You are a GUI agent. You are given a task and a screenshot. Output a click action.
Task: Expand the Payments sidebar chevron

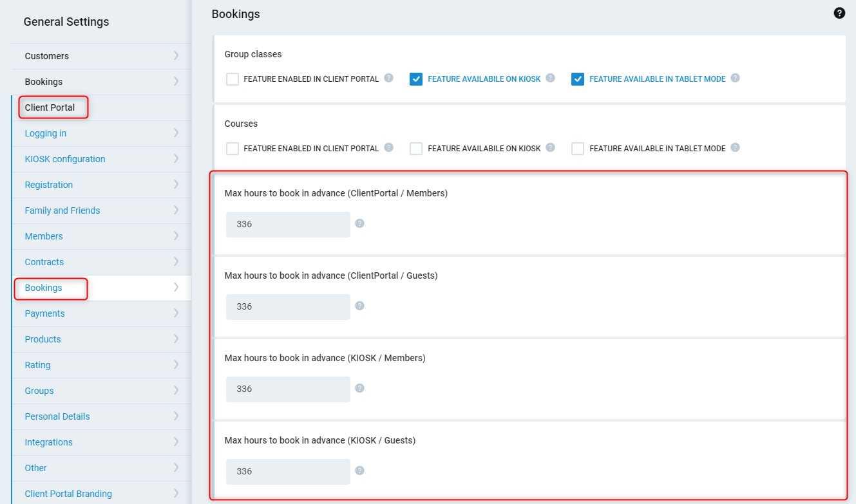click(x=176, y=313)
